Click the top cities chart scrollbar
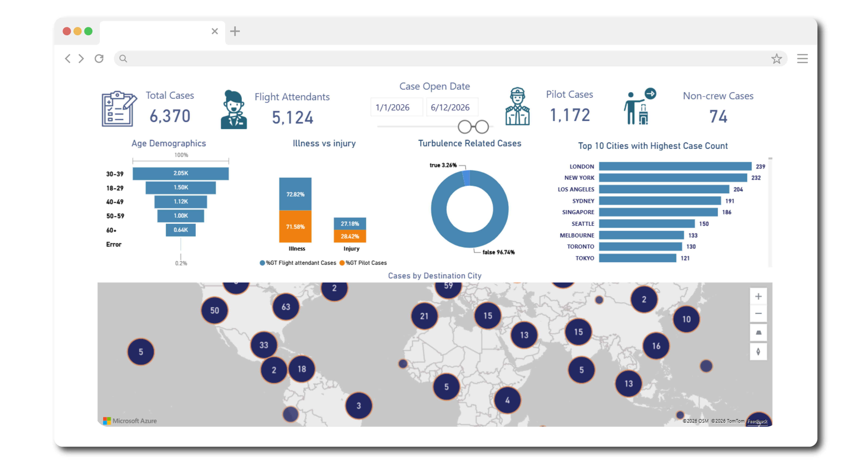This screenshot has width=868, height=473. click(x=770, y=212)
